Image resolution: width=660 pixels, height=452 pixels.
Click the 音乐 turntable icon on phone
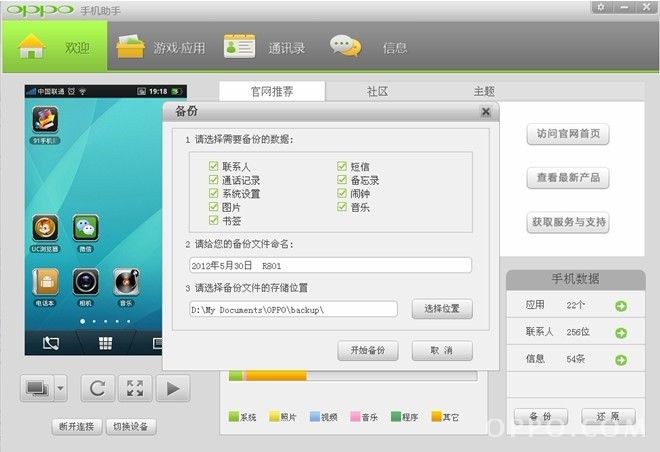[x=126, y=282]
